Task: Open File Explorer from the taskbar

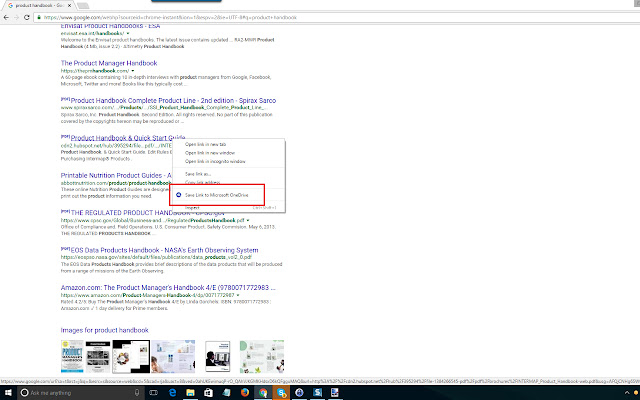Action: click(x=191, y=393)
